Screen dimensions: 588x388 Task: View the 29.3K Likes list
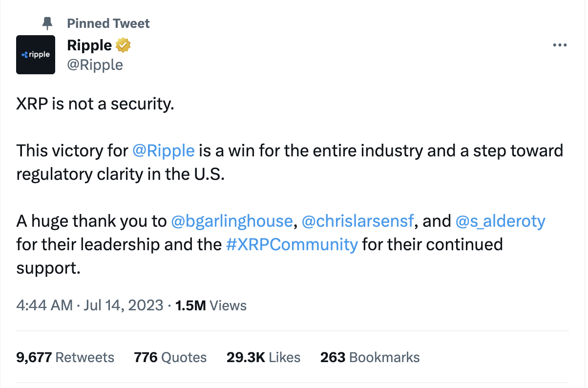(x=263, y=357)
